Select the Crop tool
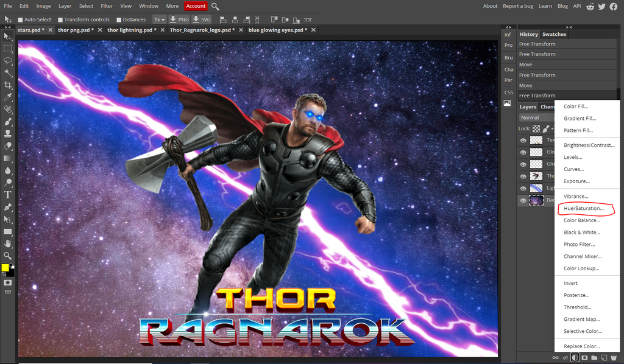The height and width of the screenshot is (364, 624). [8, 85]
